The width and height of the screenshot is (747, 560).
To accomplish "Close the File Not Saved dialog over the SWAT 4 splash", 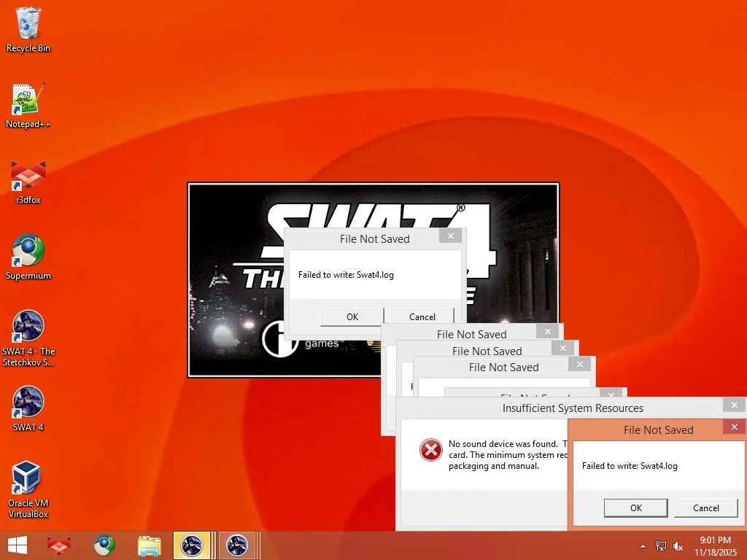I will pyautogui.click(x=450, y=236).
